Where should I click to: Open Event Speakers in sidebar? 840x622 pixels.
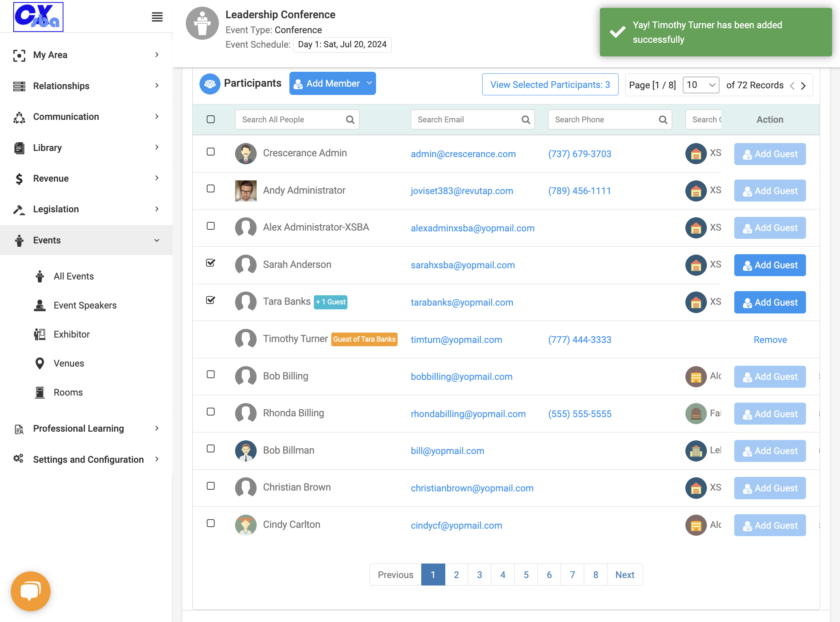point(85,305)
